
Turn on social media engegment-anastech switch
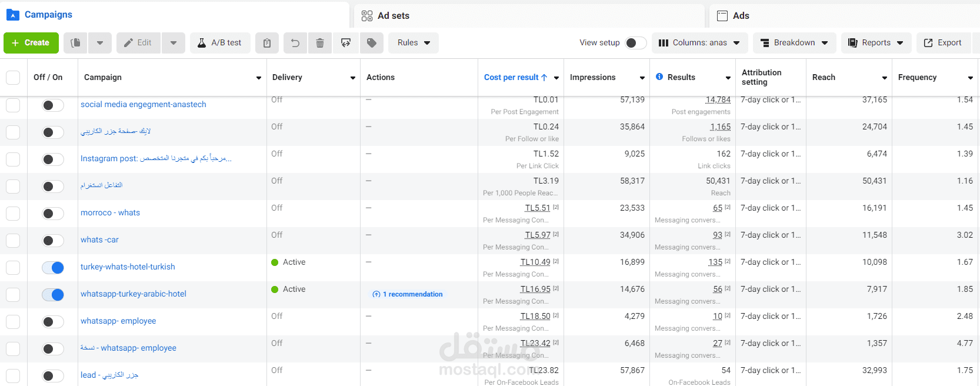pos(53,105)
